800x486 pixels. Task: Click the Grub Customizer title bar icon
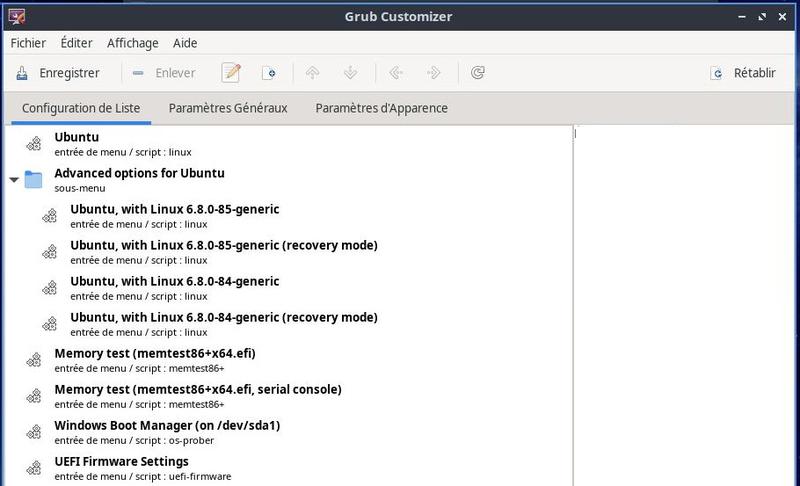pos(16,16)
